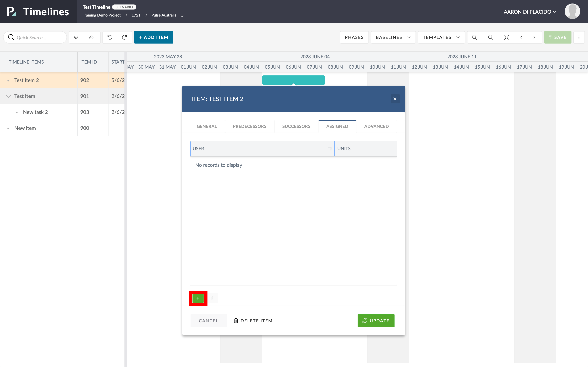The width and height of the screenshot is (588, 367).
Task: Zoom out of the timeline
Action: [490, 37]
